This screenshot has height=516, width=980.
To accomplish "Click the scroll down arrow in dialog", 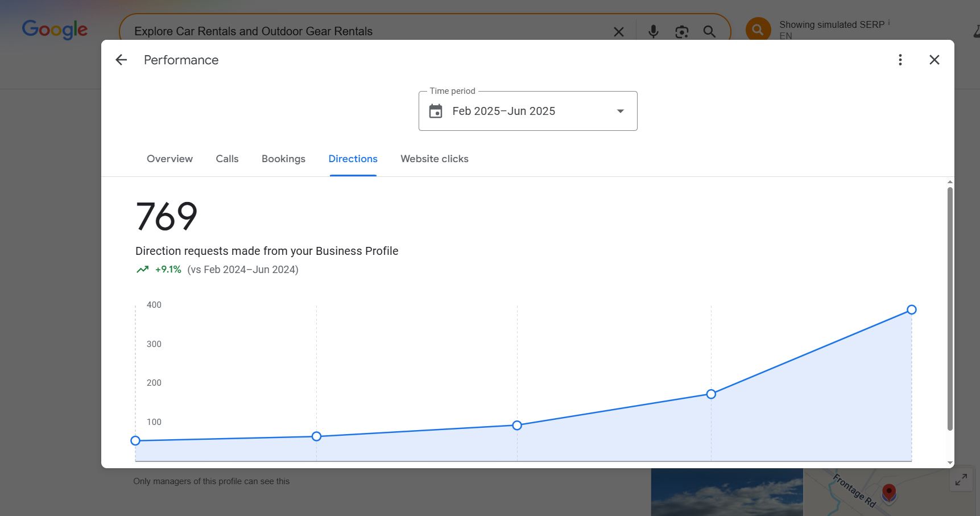I will tap(950, 463).
